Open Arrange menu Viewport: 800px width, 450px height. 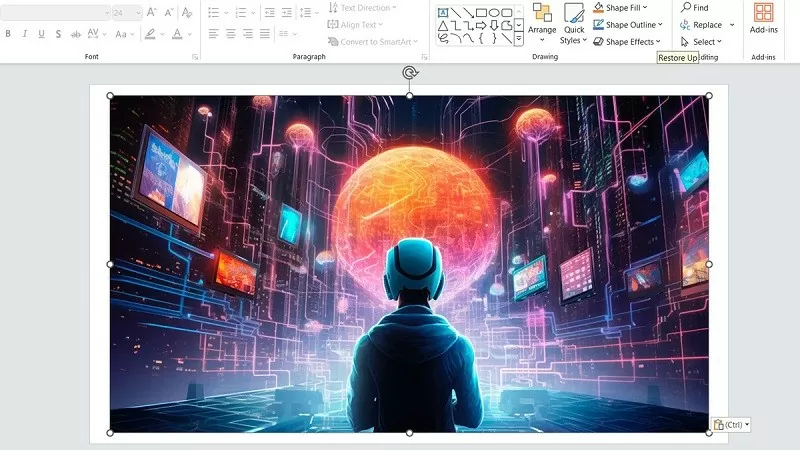(542, 23)
